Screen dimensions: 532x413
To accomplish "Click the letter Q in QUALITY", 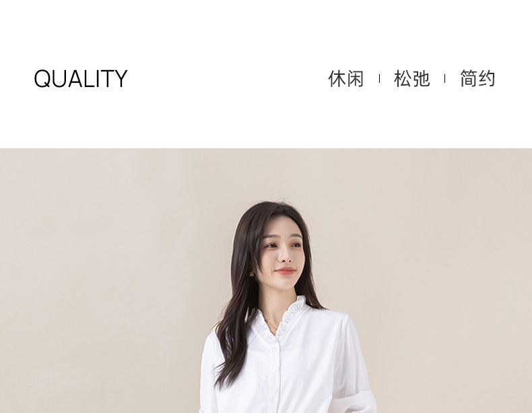I will [42, 79].
